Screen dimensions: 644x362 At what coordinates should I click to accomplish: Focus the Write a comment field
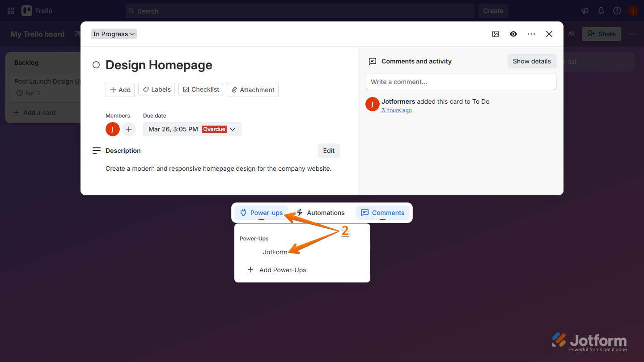[x=461, y=82]
